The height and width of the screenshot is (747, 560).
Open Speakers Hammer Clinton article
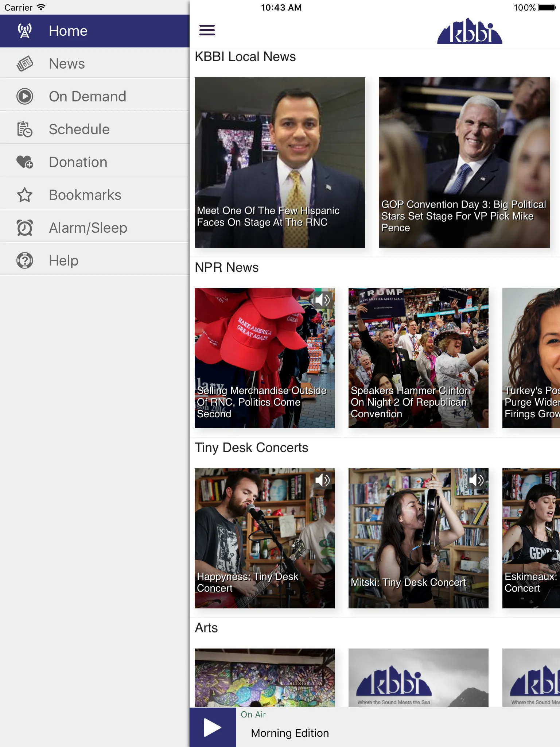[419, 358]
